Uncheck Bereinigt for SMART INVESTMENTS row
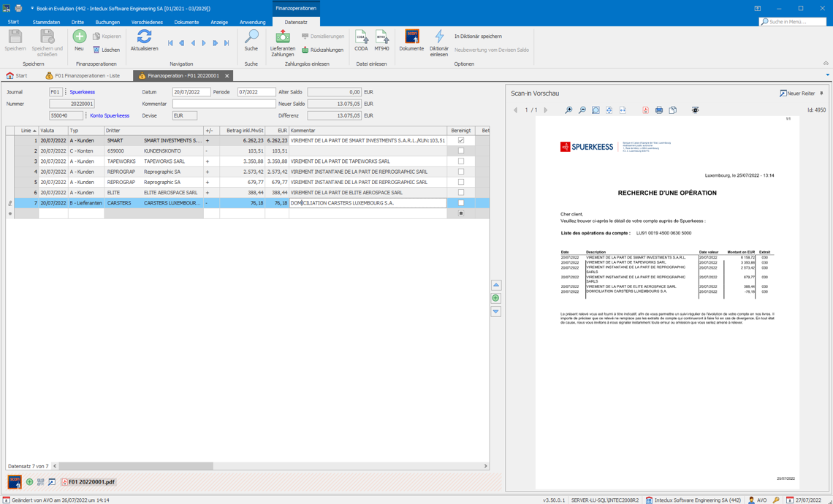The width and height of the screenshot is (833, 504). 460,140
